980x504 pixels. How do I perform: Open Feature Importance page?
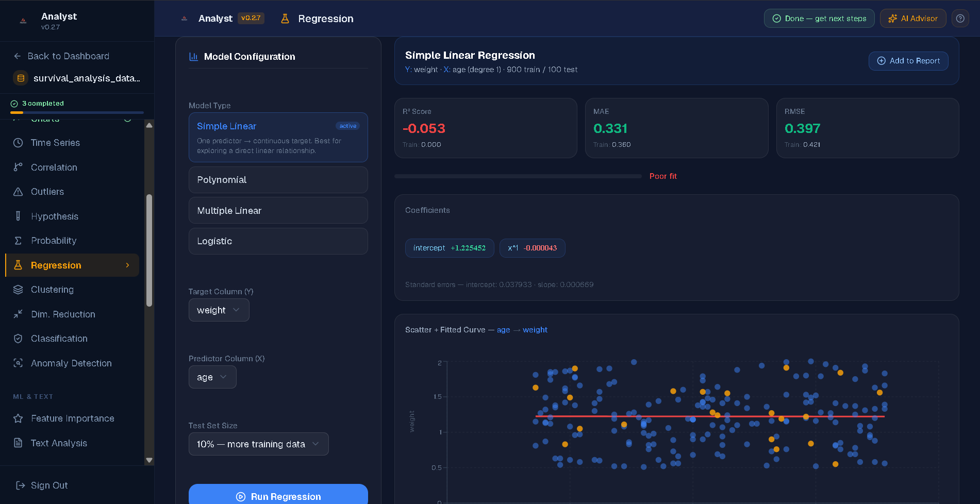[72, 418]
